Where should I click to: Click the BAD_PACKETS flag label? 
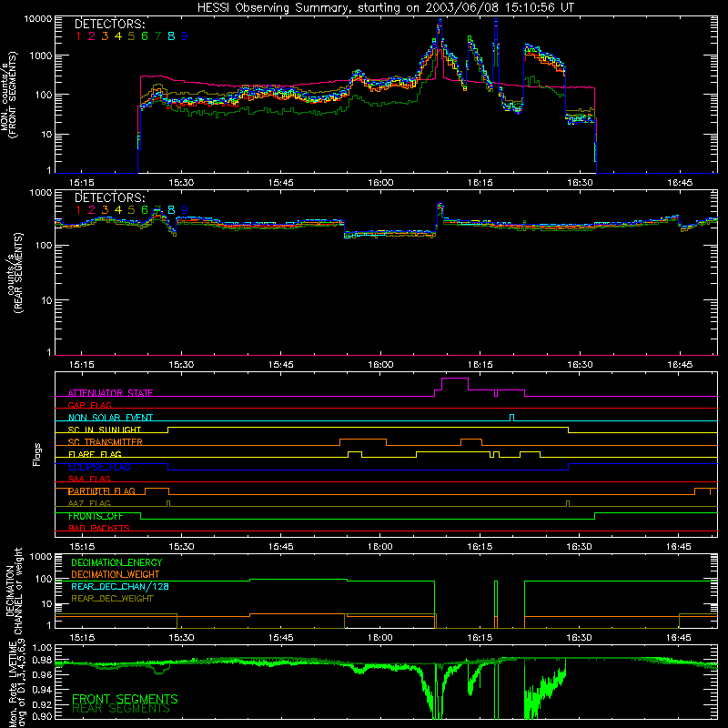click(99, 529)
